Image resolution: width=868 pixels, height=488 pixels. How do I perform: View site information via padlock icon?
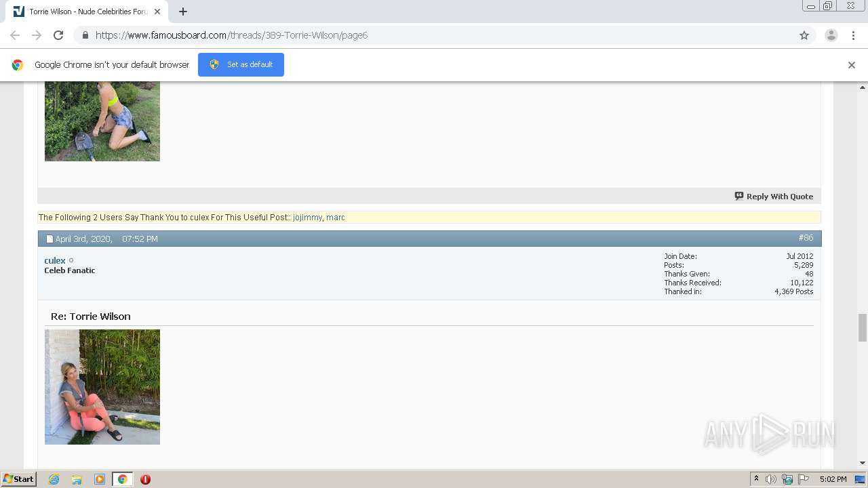coord(85,35)
